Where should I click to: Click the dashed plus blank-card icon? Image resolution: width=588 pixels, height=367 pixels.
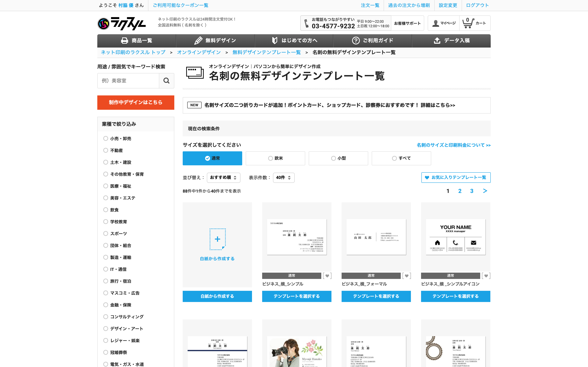coord(218,239)
